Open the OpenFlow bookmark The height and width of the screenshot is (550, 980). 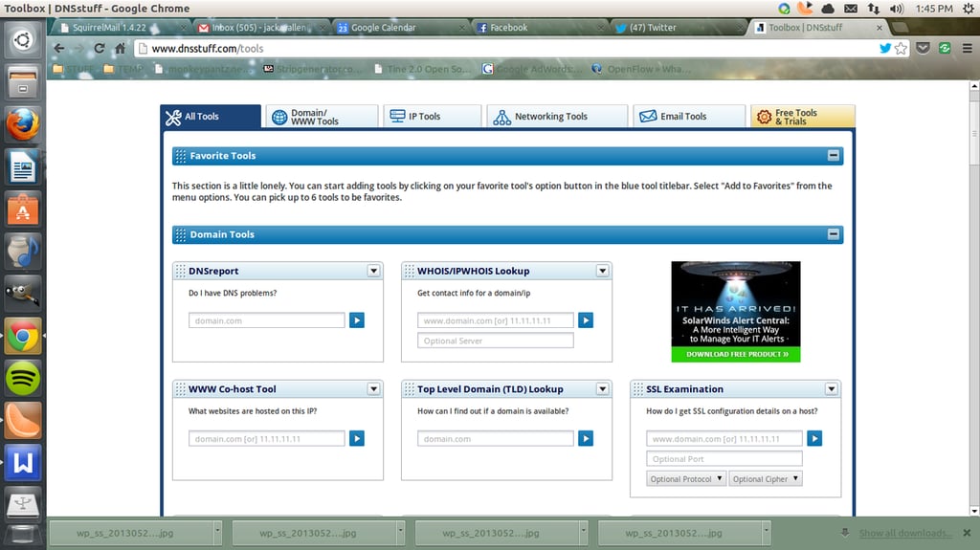[641, 69]
